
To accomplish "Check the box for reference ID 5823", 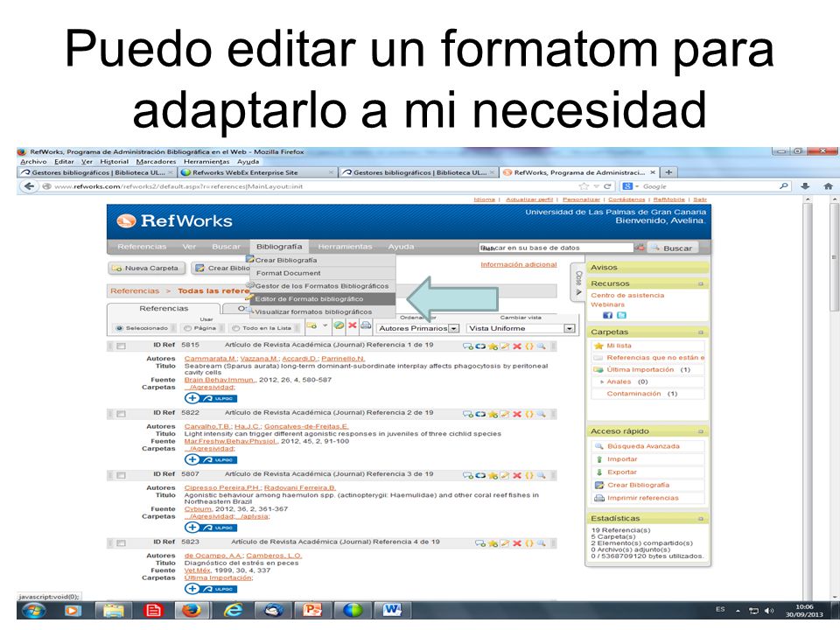I will [x=122, y=543].
